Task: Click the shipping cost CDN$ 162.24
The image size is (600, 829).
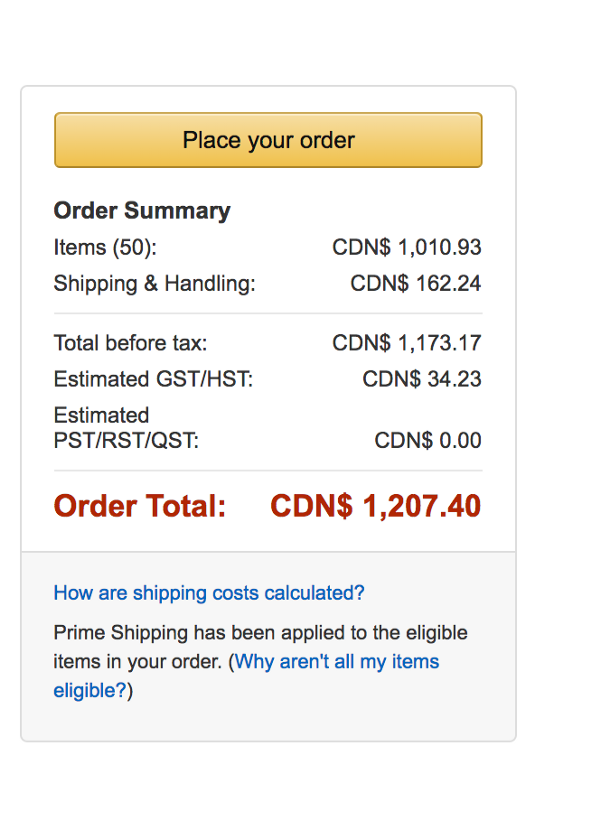Action: 416,283
